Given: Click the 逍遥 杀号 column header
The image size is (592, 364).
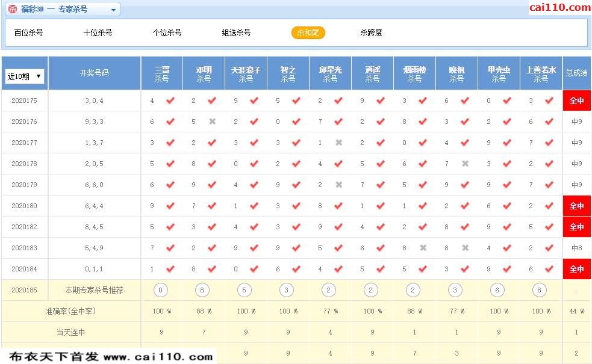Looking at the screenshot, I should click(373, 73).
